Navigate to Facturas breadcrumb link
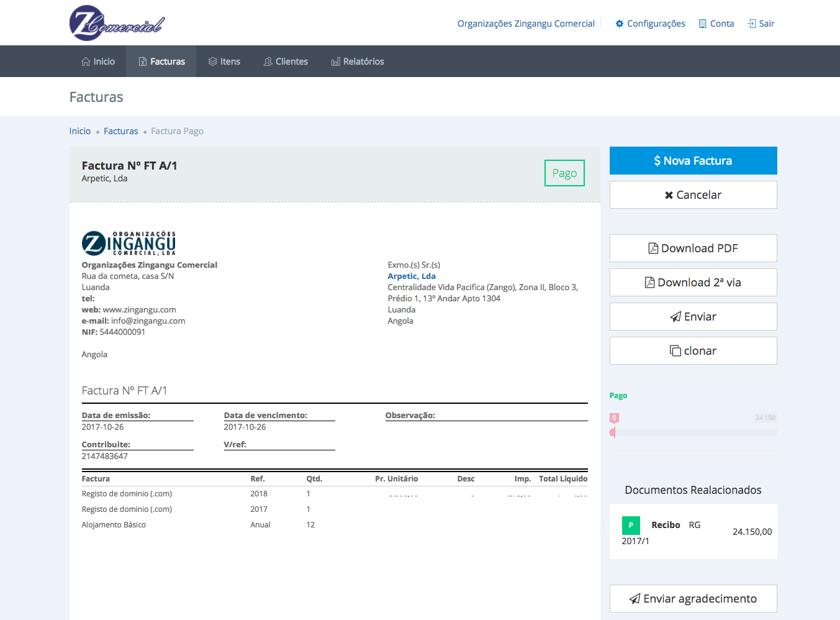The image size is (840, 620). pos(120,131)
